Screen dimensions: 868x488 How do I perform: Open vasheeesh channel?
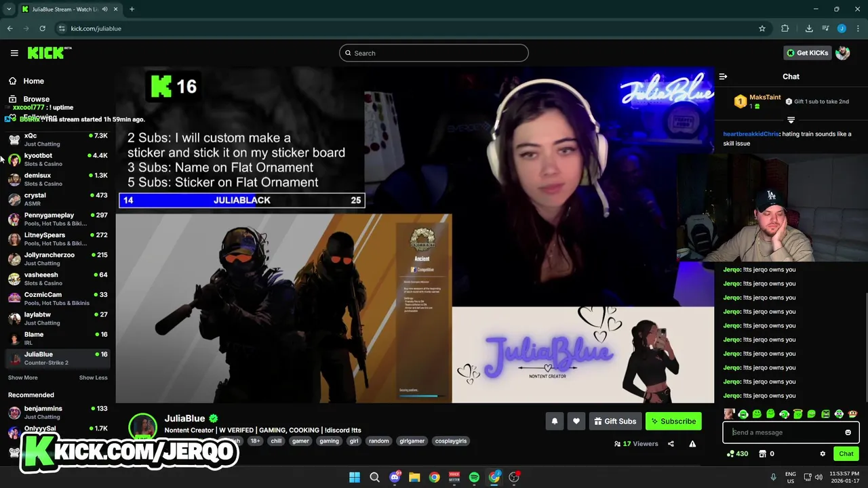coord(58,279)
